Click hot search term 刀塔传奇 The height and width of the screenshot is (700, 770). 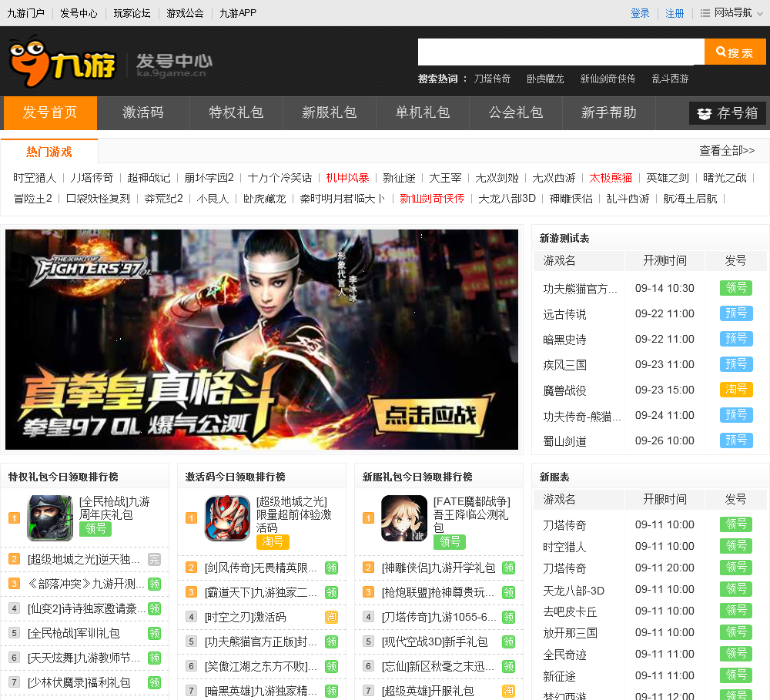[492, 79]
